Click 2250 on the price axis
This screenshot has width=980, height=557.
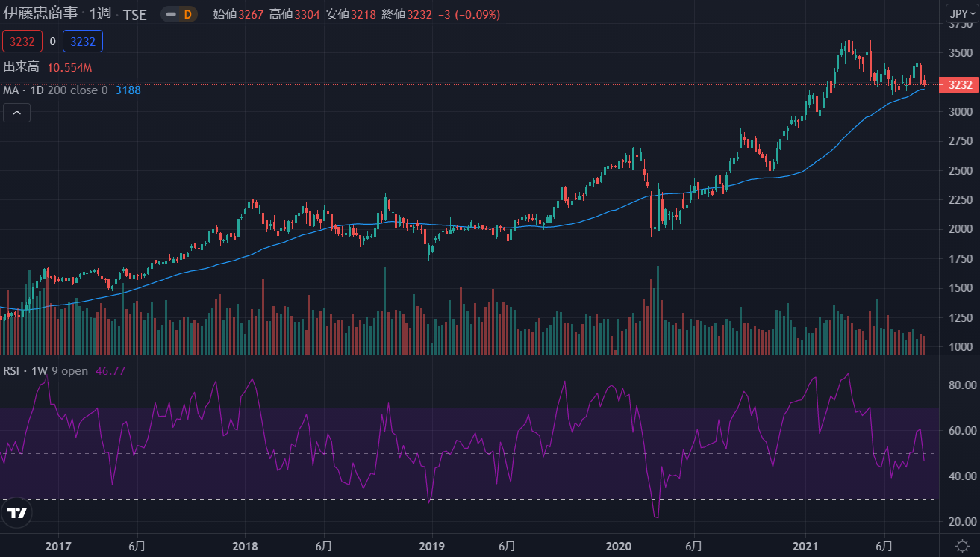click(x=961, y=200)
